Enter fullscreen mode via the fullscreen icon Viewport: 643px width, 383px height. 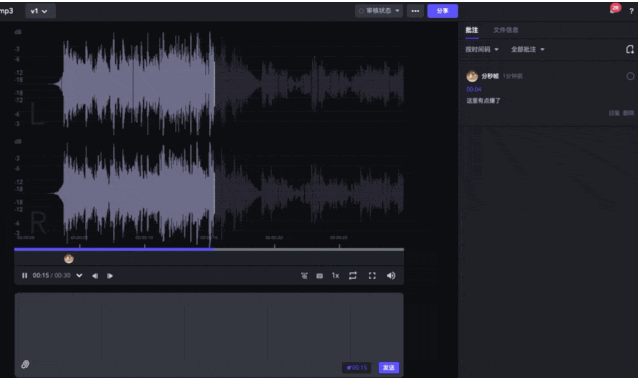372,276
